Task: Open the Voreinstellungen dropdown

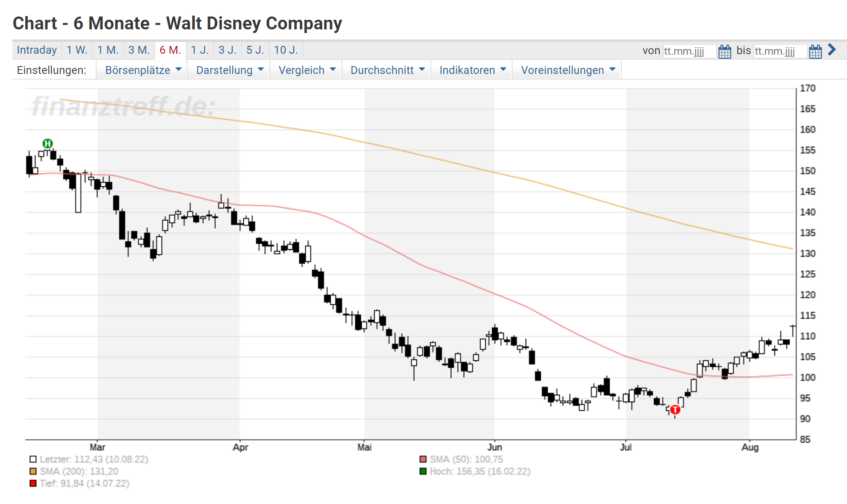Action: coord(567,70)
